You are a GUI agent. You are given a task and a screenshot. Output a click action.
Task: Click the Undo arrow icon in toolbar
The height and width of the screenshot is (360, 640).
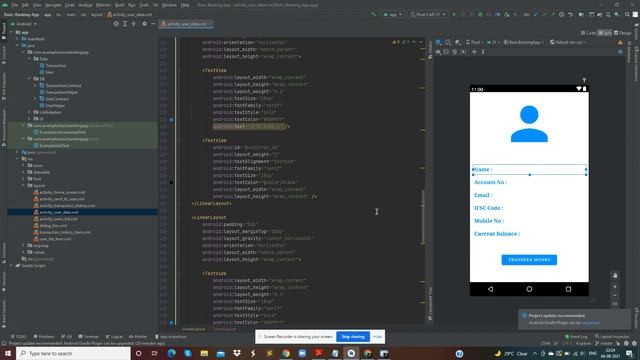(571, 14)
